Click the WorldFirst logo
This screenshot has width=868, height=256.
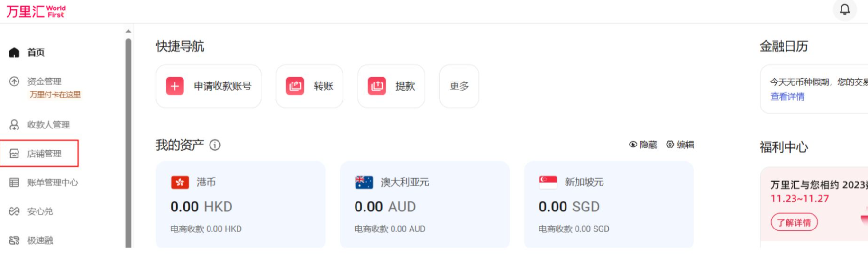tap(36, 11)
